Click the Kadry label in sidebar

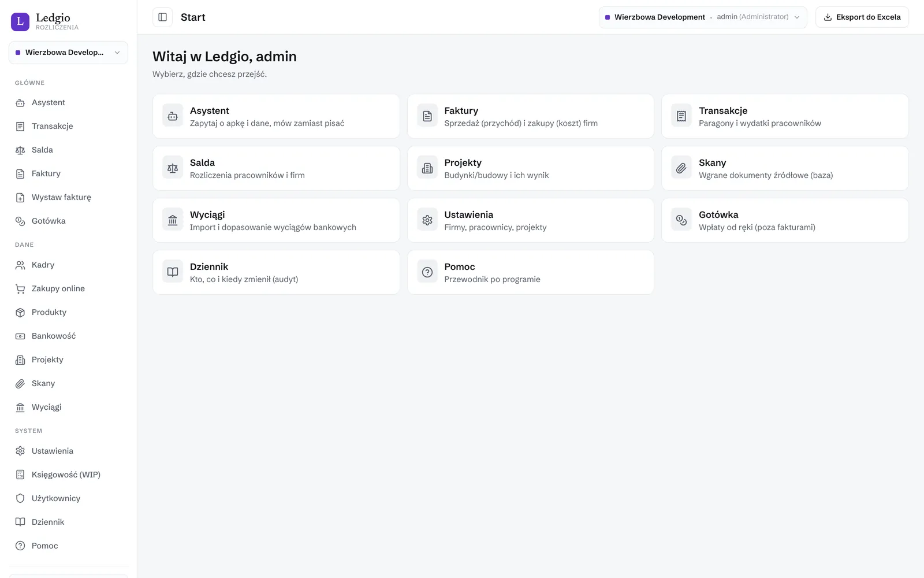43,265
